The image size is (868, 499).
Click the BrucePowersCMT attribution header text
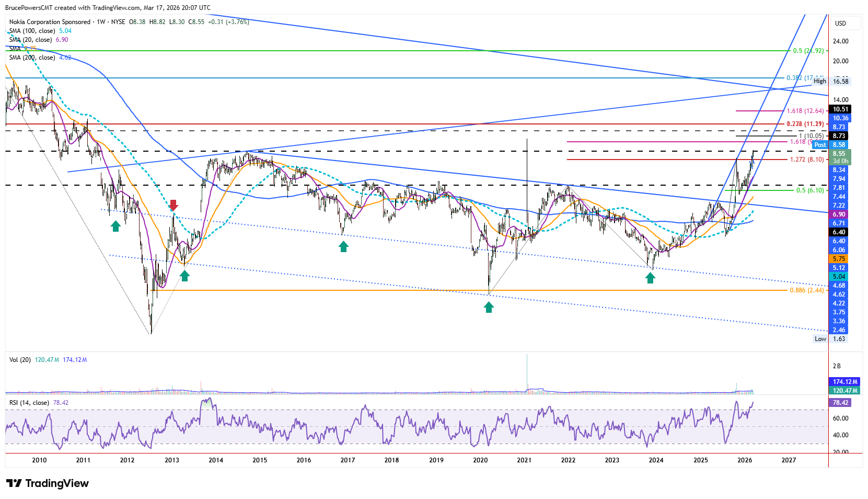pos(108,8)
